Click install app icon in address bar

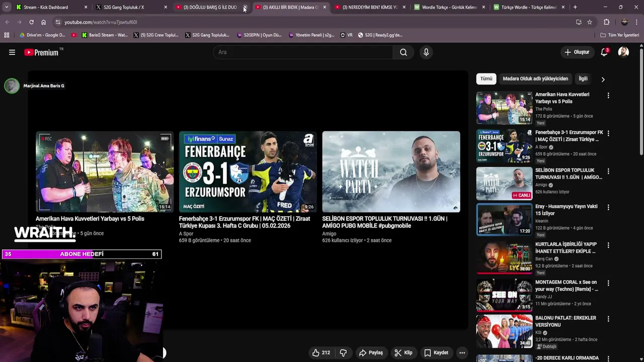pos(579,22)
